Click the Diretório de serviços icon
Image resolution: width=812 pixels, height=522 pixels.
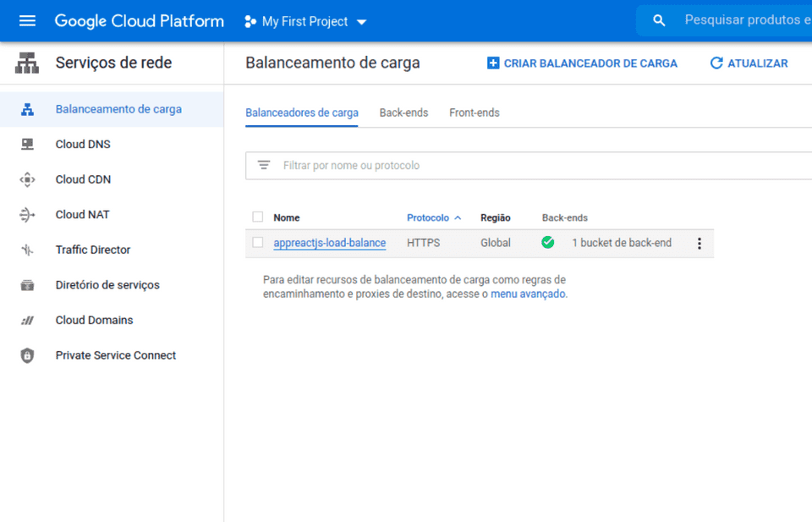click(27, 285)
